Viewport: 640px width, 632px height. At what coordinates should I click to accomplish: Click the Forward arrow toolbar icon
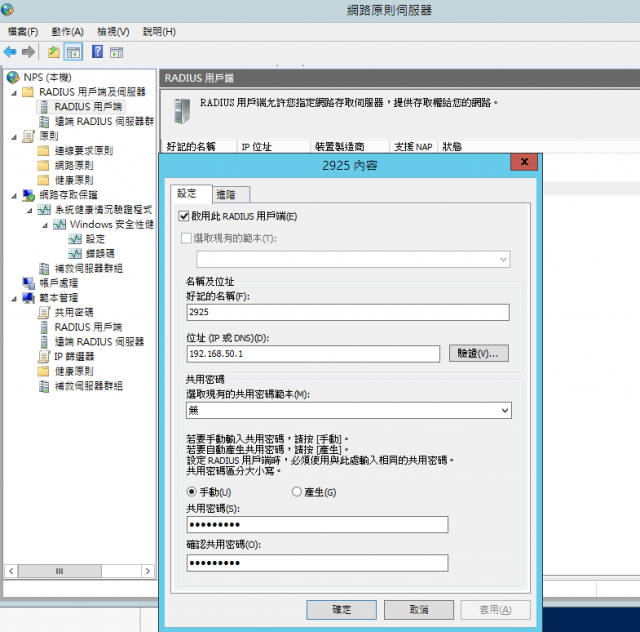(28, 52)
